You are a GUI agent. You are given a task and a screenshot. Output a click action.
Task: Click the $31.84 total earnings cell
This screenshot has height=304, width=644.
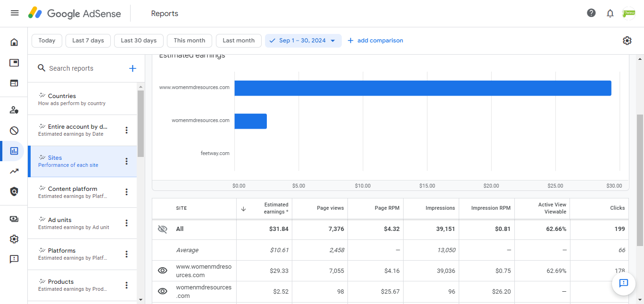coord(264,229)
